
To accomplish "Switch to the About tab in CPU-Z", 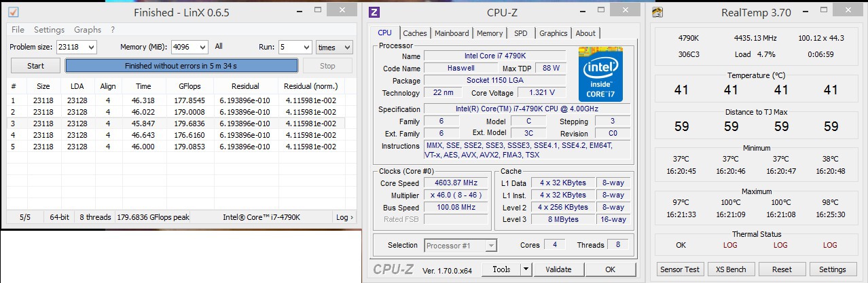I will click(585, 33).
